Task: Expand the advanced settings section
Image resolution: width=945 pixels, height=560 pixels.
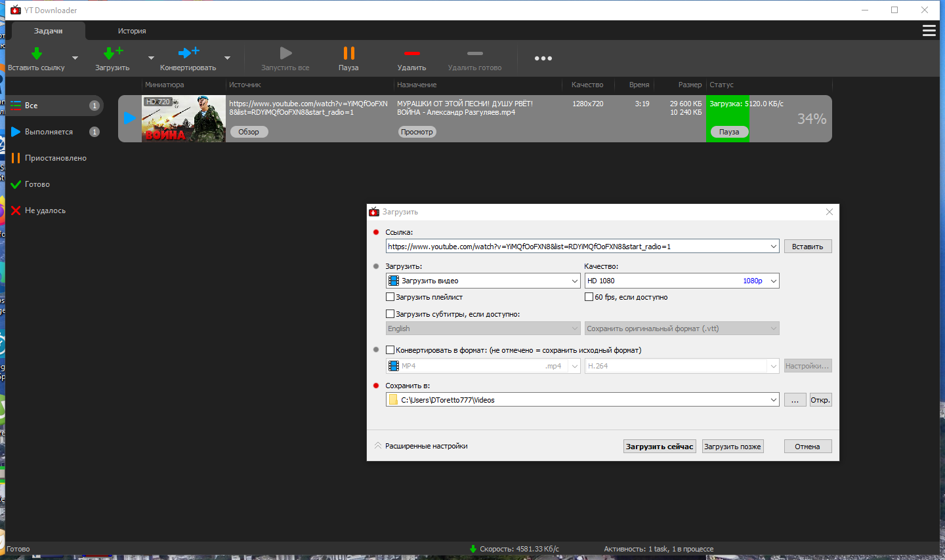Action: click(421, 446)
